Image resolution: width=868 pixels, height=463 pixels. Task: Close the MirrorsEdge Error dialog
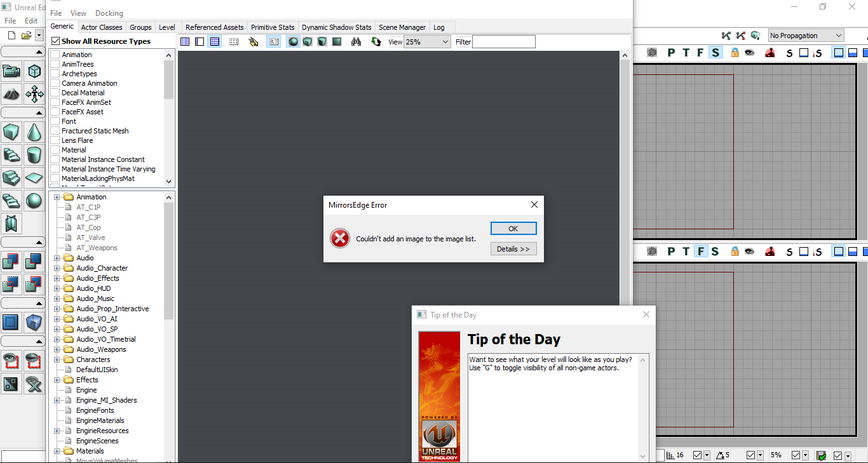pyautogui.click(x=534, y=205)
